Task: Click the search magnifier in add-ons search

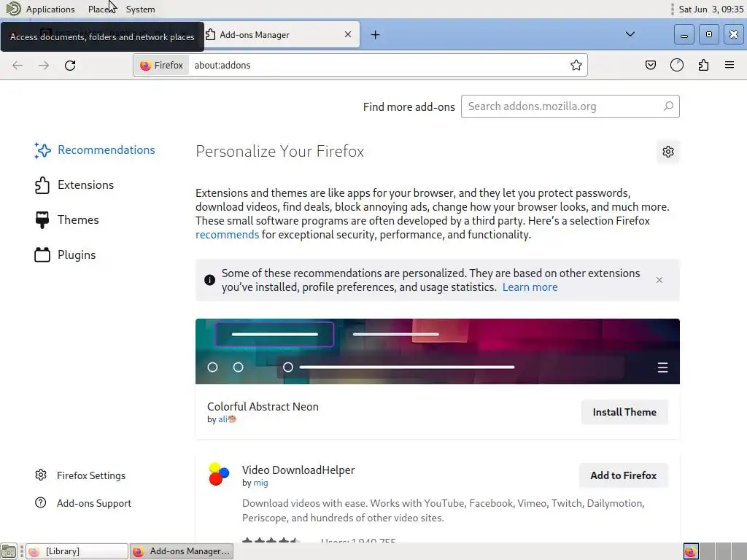Action: (668, 106)
